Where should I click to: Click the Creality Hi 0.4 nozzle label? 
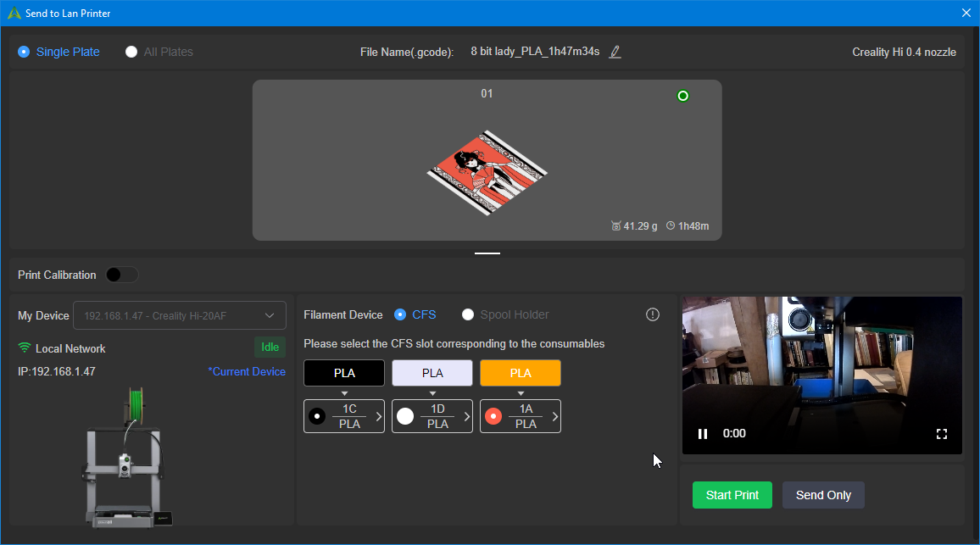904,53
